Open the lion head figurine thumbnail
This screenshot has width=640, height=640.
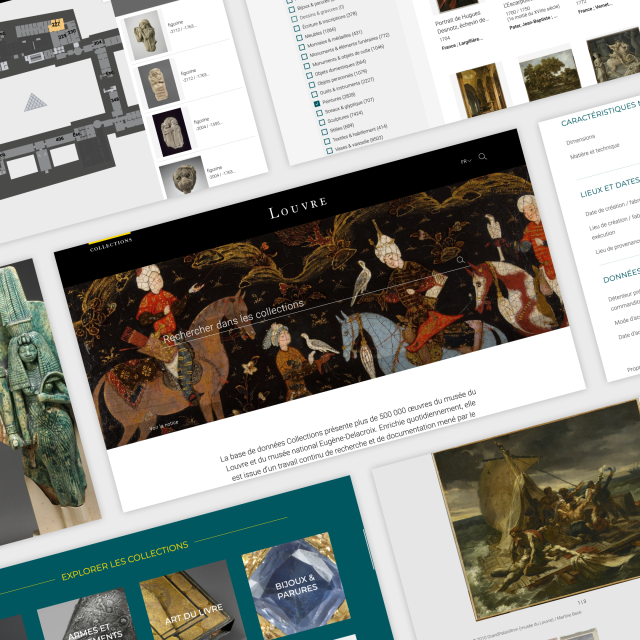click(184, 176)
